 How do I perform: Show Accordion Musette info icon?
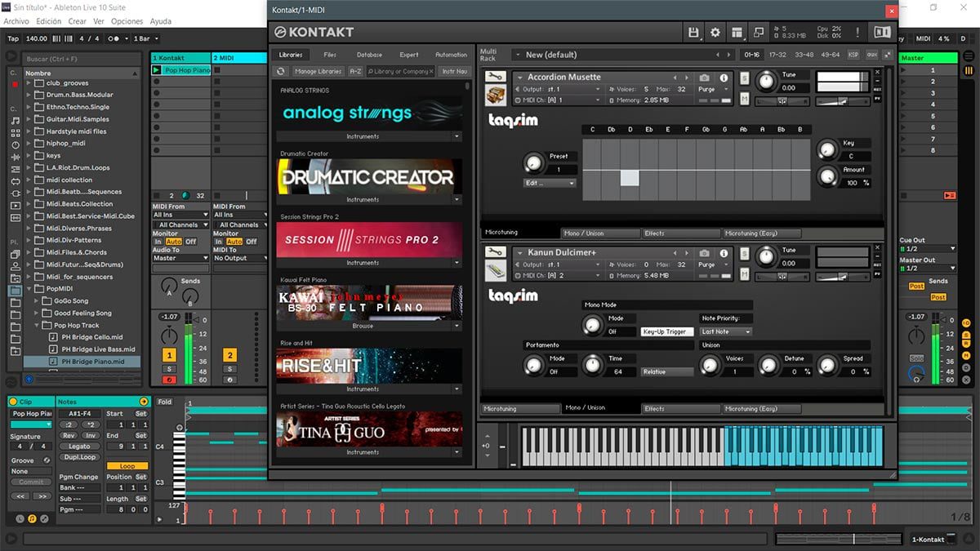tap(724, 78)
